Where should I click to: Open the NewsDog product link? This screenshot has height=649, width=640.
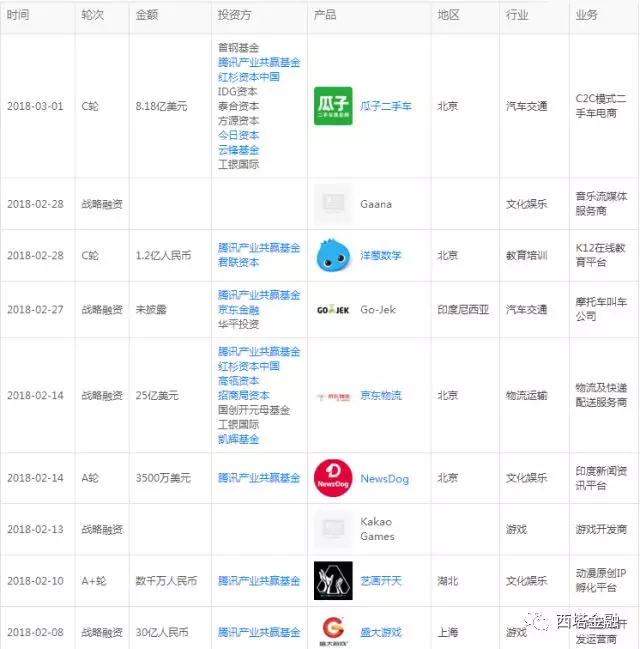(385, 478)
